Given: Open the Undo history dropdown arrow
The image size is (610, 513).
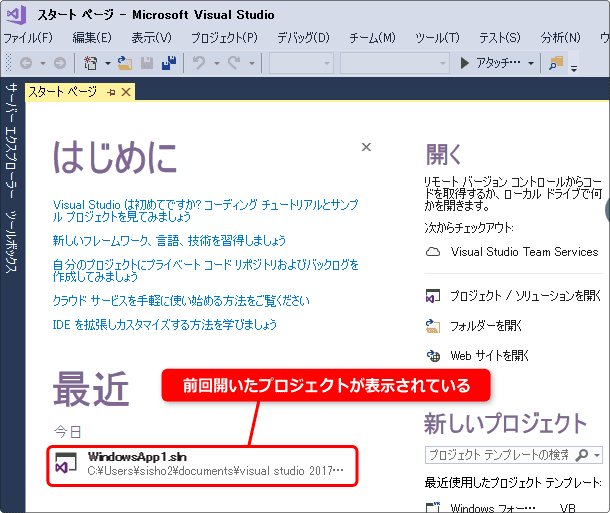Looking at the screenshot, I should [217, 63].
